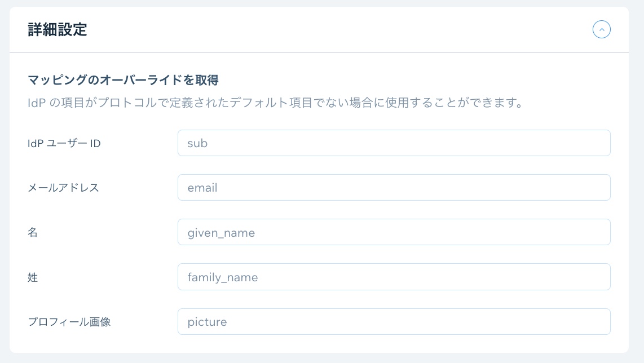
Task: Click the 姓 field label
Action: click(x=33, y=277)
